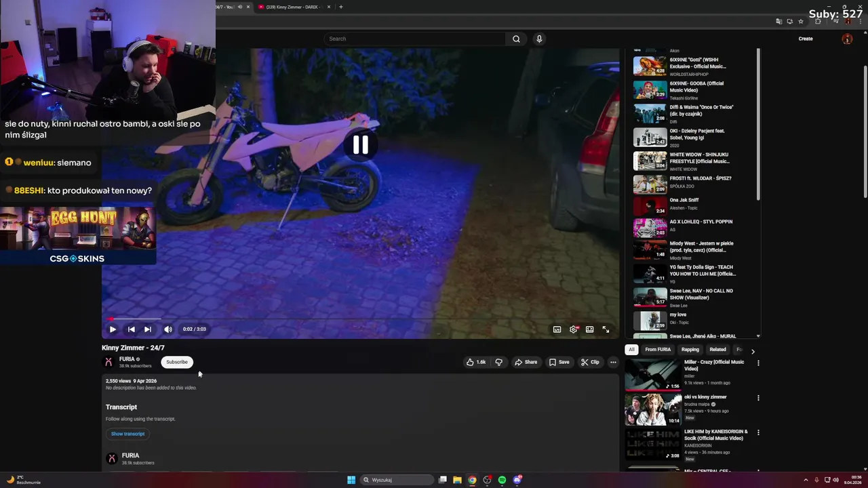The width and height of the screenshot is (868, 488).
Task: Show more chips with right arrow
Action: (x=753, y=351)
